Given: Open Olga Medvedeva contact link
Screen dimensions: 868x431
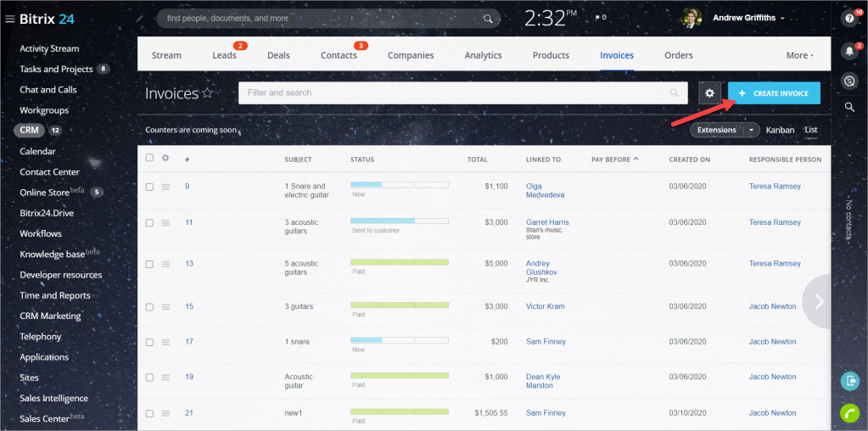Looking at the screenshot, I should (x=546, y=190).
